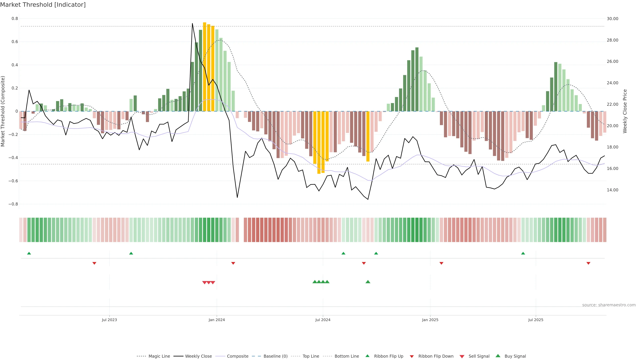
Task: Click the single buy signal triangle after Jul 2024
Action: 368,282
